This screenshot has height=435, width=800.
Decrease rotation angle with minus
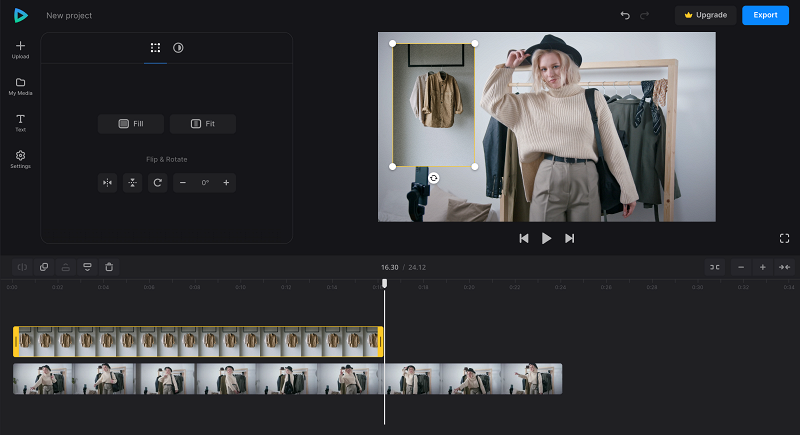[183, 183]
